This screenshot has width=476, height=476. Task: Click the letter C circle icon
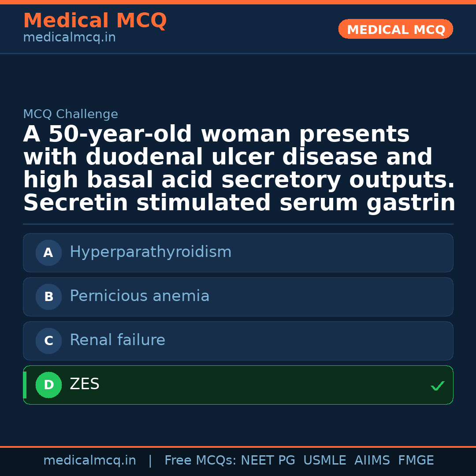point(48,341)
